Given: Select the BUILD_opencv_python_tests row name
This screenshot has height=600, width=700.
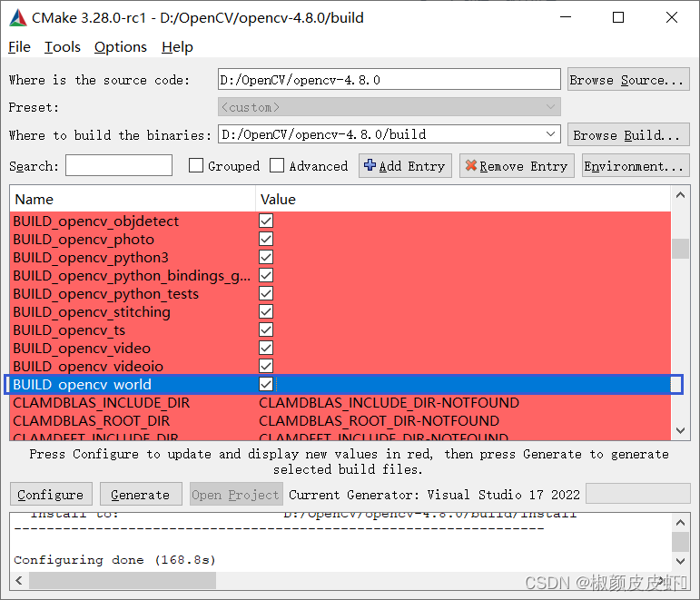Looking at the screenshot, I should click(106, 294).
